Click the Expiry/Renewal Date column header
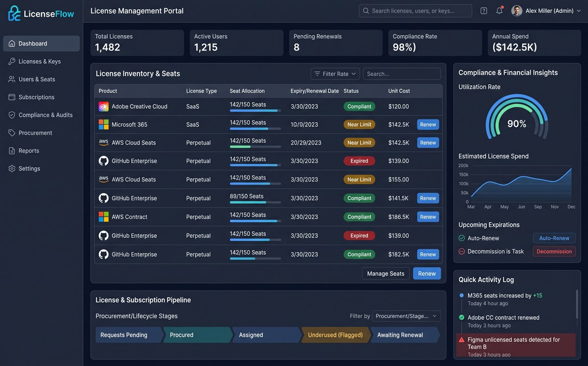Image resolution: width=588 pixels, height=366 pixels. point(315,91)
